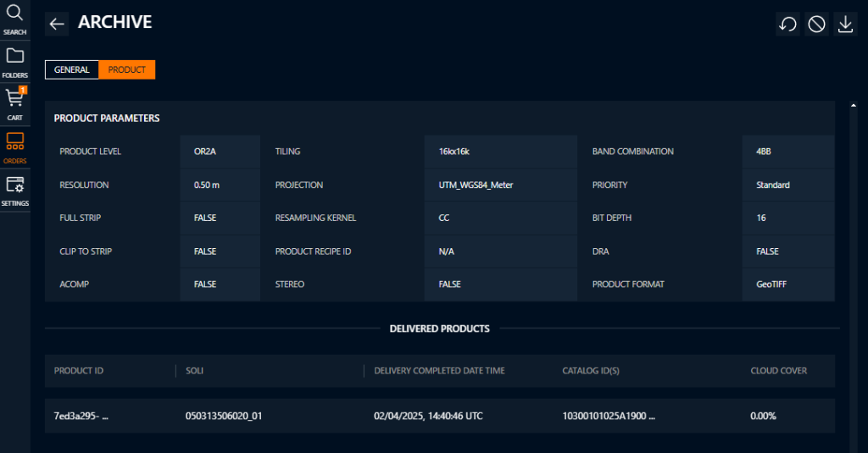This screenshot has height=453, width=868.
Task: Click the SOLI column header
Action: click(x=194, y=371)
